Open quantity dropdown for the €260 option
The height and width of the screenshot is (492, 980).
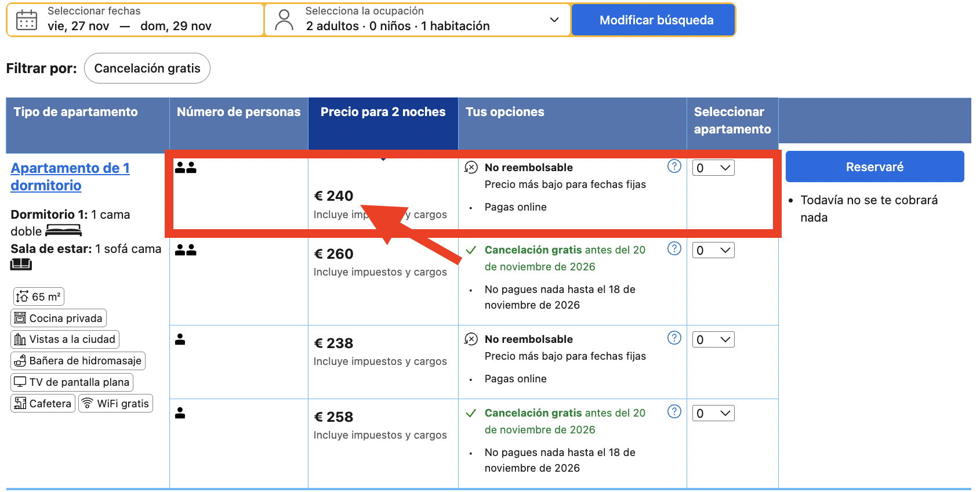click(x=713, y=250)
